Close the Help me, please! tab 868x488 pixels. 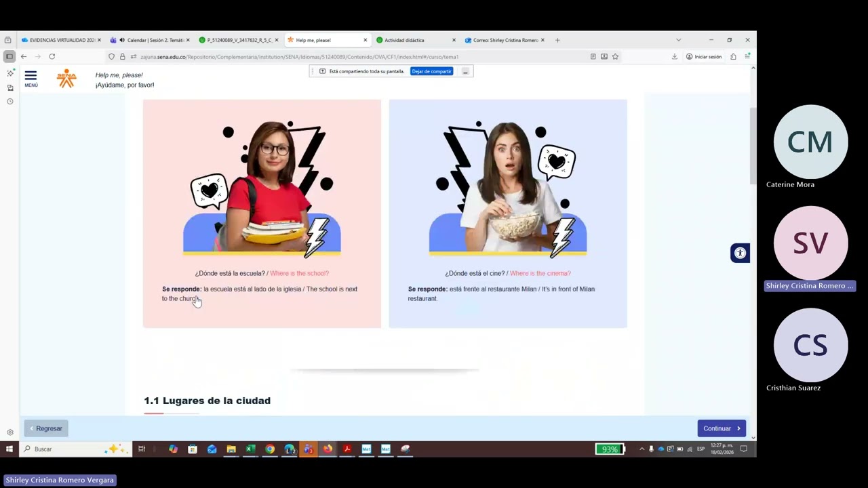[366, 40]
